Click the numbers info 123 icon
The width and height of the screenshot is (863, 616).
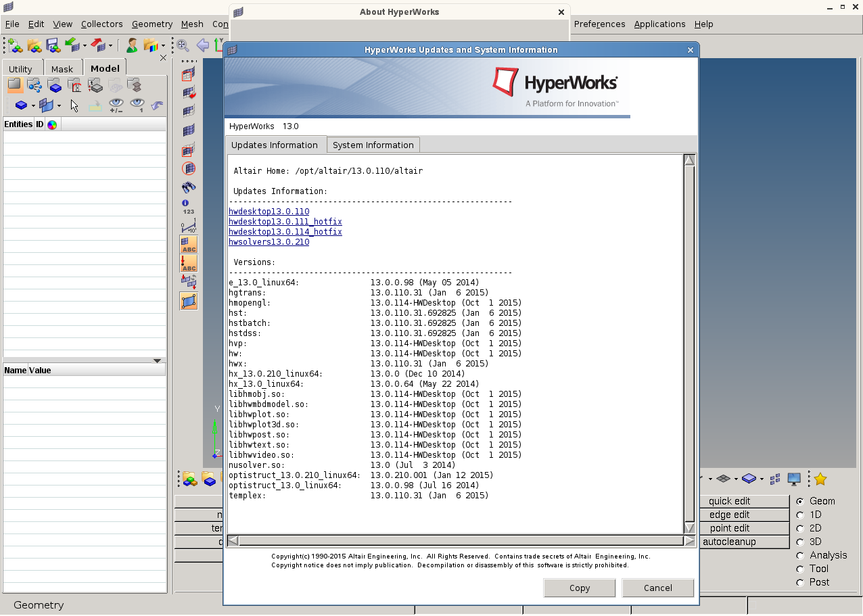coord(189,207)
